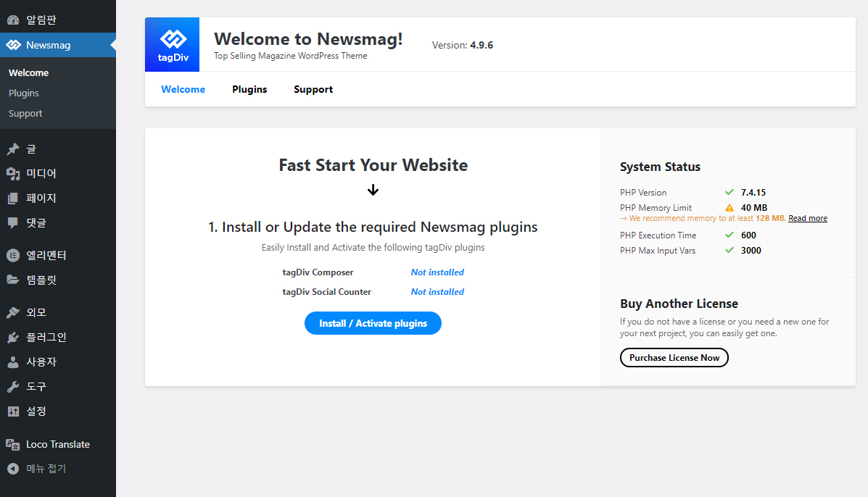Viewport: 868px width, 497px height.
Task: Open the 플러그인 plugins menu
Action: click(58, 337)
